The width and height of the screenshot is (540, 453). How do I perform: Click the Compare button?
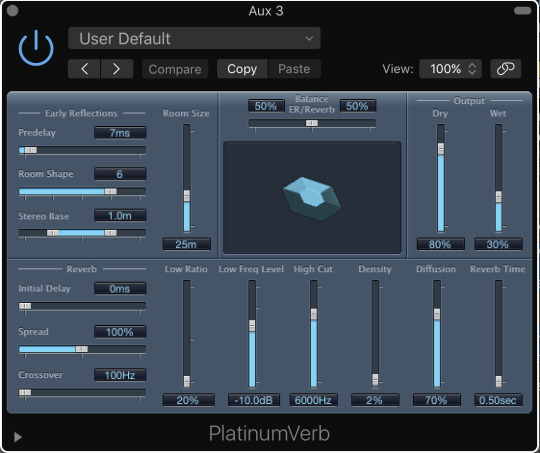tap(175, 69)
